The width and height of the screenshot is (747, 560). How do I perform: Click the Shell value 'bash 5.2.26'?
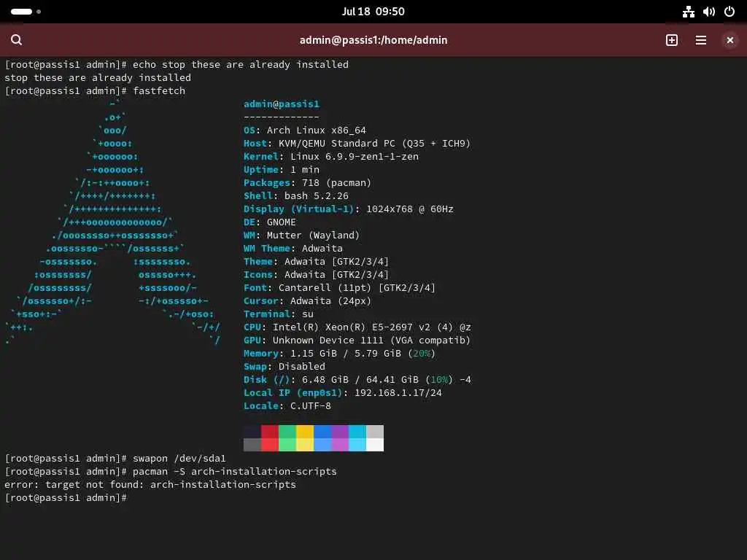pos(317,195)
